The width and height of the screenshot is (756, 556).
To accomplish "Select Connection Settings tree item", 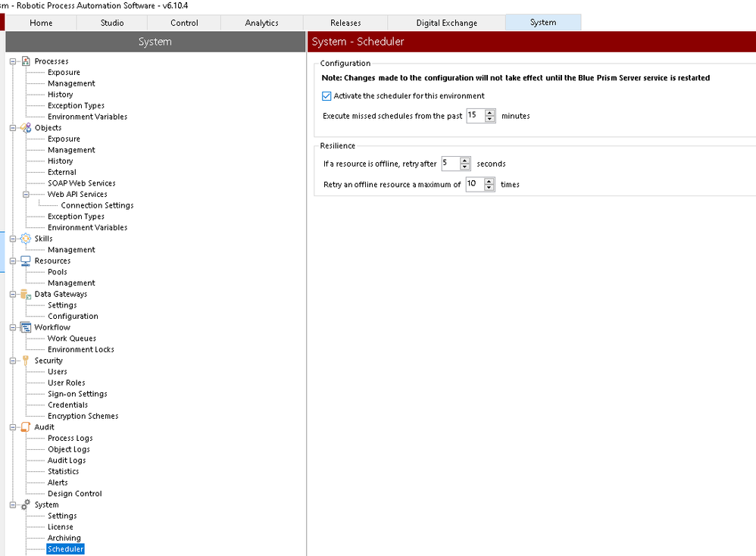I will point(97,205).
